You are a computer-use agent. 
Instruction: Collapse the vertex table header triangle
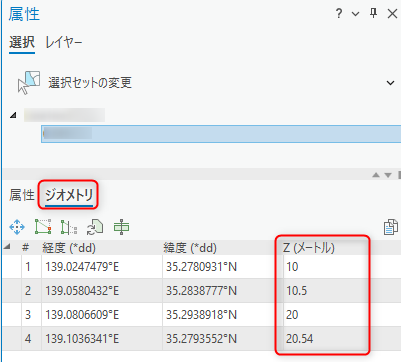[7, 247]
